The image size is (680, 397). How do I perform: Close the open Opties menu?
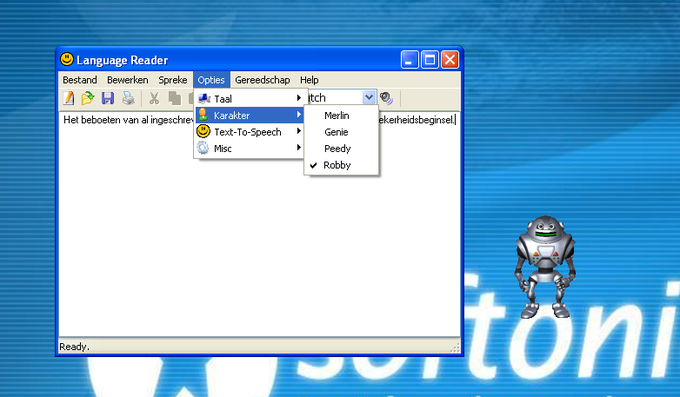click(x=211, y=80)
